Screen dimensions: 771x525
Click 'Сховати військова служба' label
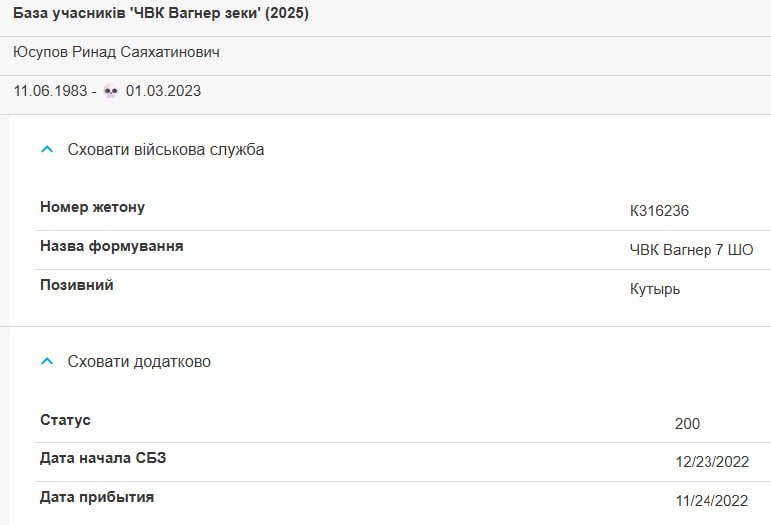tap(166, 149)
